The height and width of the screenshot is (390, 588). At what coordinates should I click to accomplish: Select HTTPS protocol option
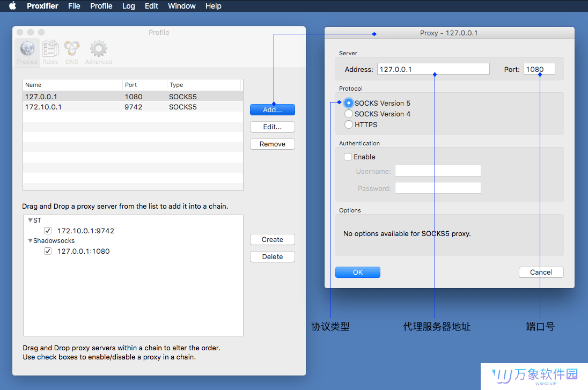click(349, 124)
